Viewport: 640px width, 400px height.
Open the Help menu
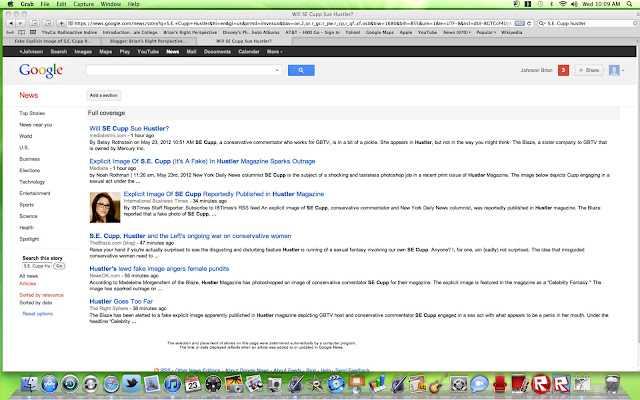click(x=134, y=4)
